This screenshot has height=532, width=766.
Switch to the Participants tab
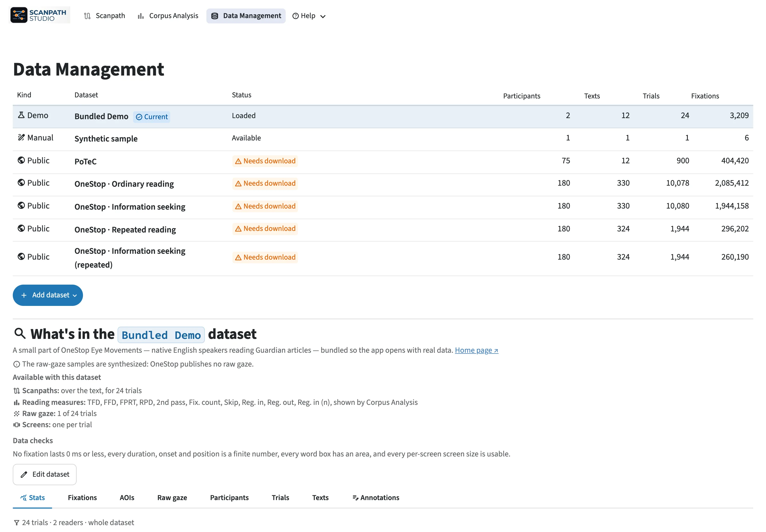click(x=229, y=498)
